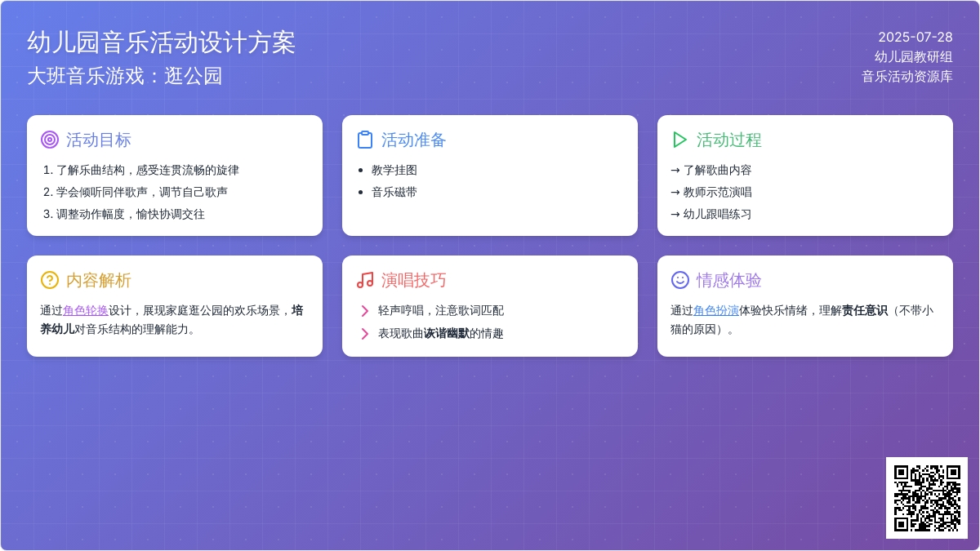The image size is (980, 551).
Task: Click the bullet item 教学挂图
Action: point(394,170)
